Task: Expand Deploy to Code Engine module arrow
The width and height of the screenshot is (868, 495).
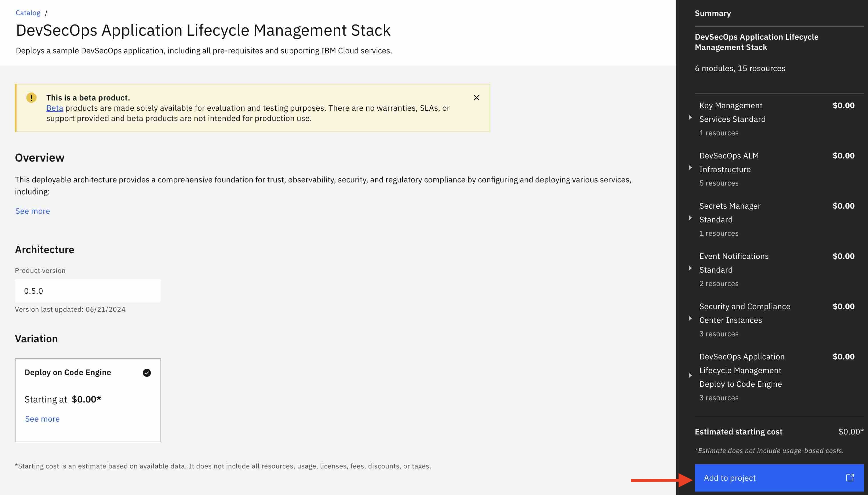Action: click(690, 376)
